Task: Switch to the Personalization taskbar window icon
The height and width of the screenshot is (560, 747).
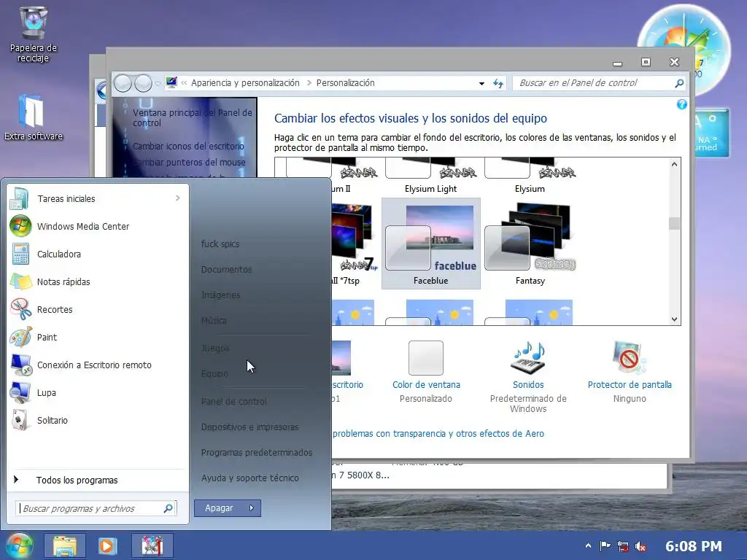Action: (x=152, y=545)
